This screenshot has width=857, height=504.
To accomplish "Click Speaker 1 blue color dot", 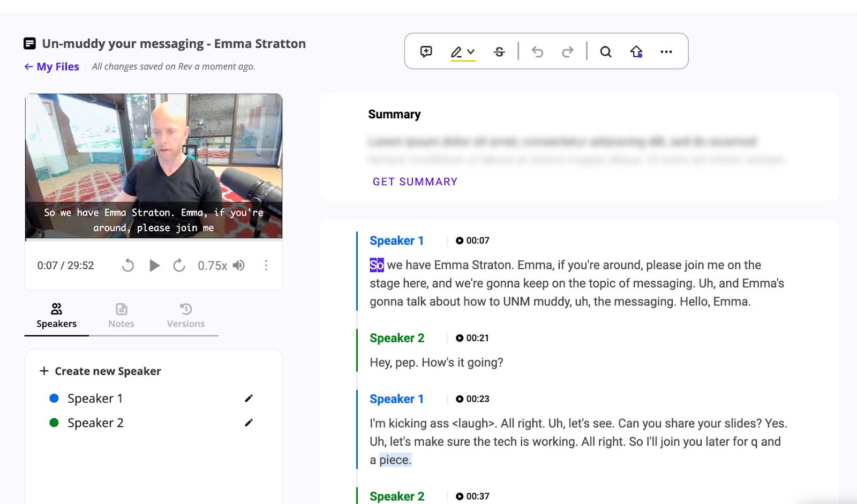I will point(54,398).
